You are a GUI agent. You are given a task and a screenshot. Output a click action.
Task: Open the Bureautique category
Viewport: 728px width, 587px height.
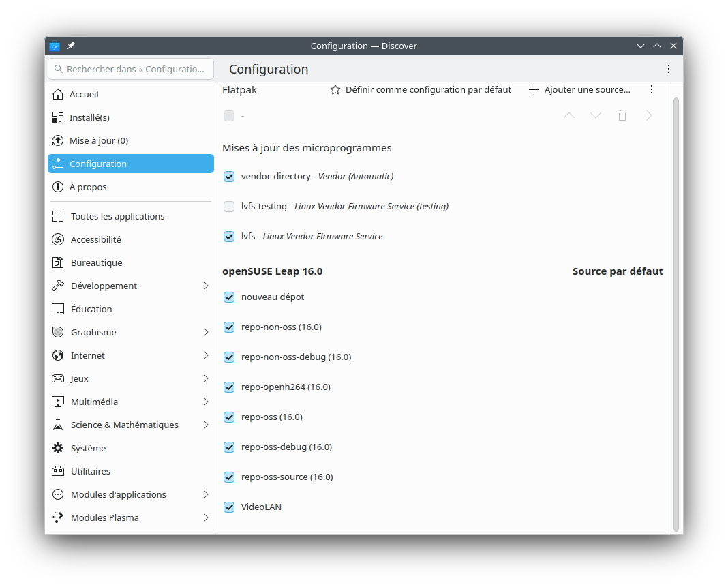point(96,262)
